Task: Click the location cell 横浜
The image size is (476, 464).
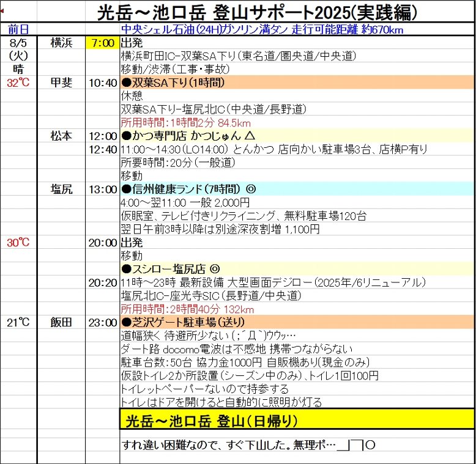Action: [61, 43]
